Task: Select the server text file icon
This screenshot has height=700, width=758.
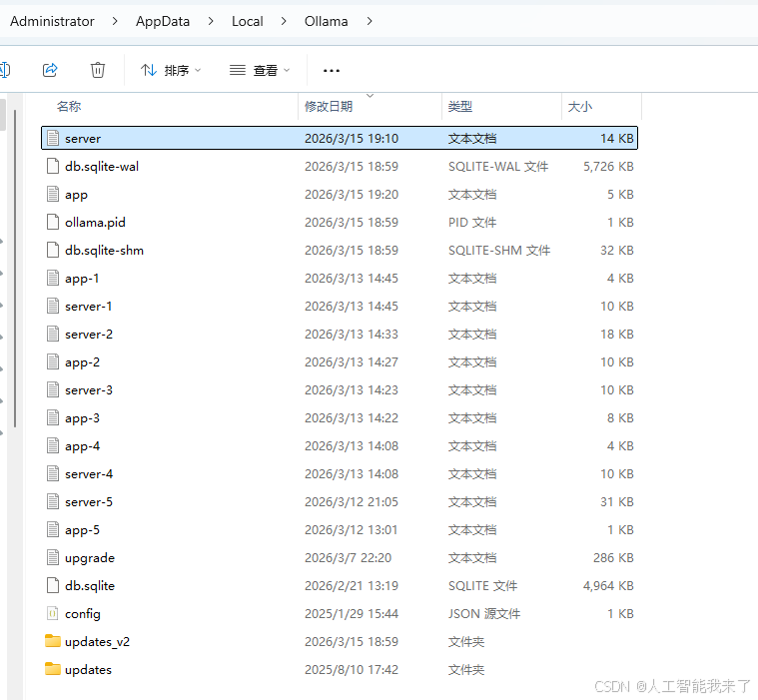Action: 53,138
